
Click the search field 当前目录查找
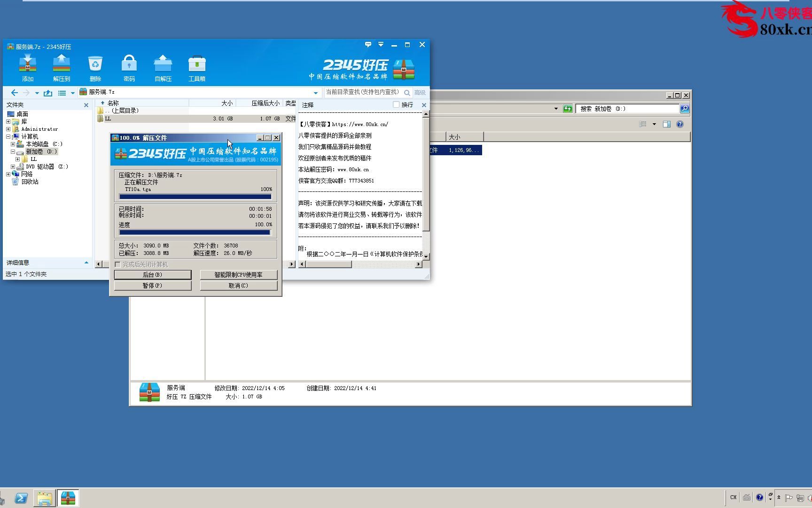tap(363, 92)
